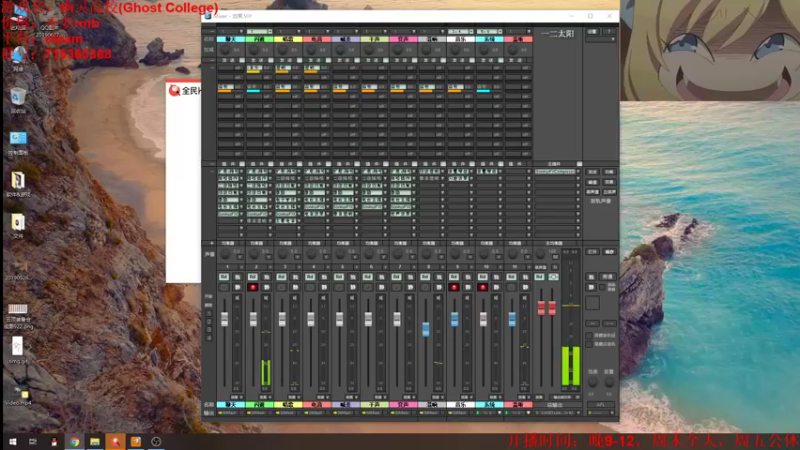800x450 pixels.
Task: Click the gain knob on channel 1
Action: pos(225,50)
